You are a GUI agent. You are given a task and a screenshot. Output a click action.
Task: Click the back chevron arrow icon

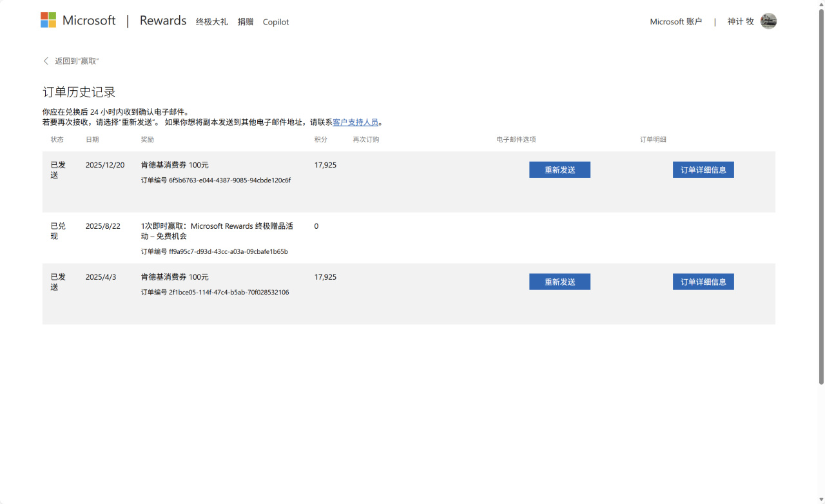point(46,61)
